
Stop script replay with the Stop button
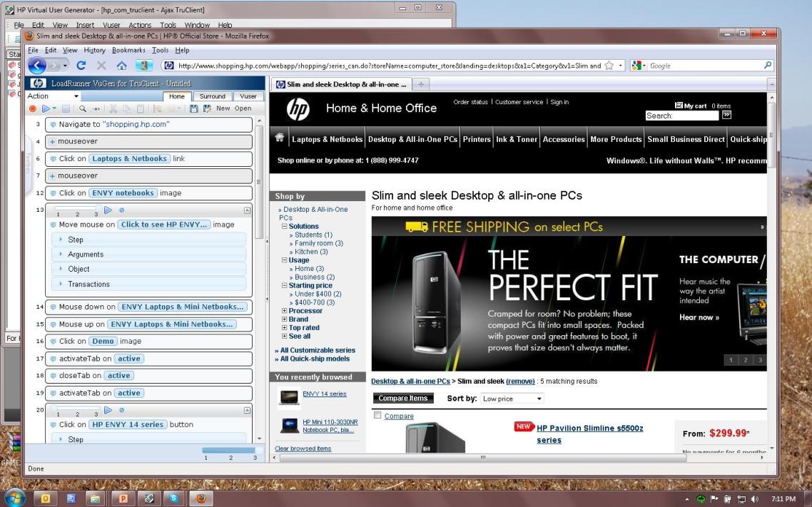tap(66, 108)
